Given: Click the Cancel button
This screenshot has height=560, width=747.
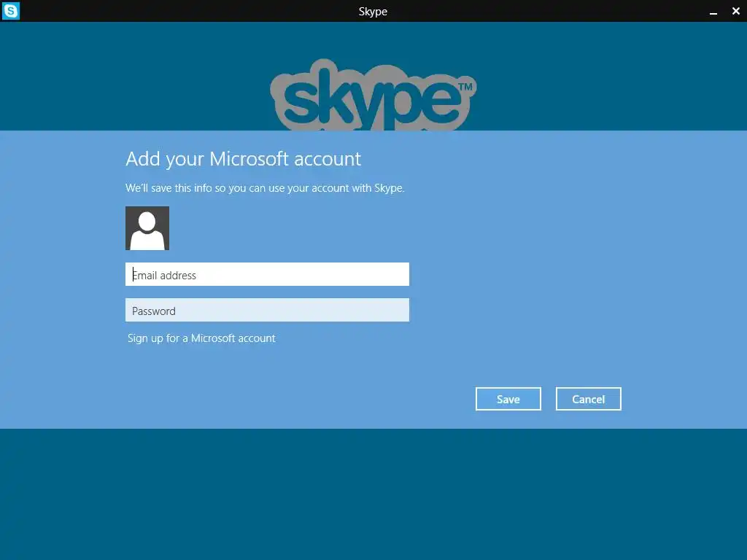Looking at the screenshot, I should pos(589,399).
